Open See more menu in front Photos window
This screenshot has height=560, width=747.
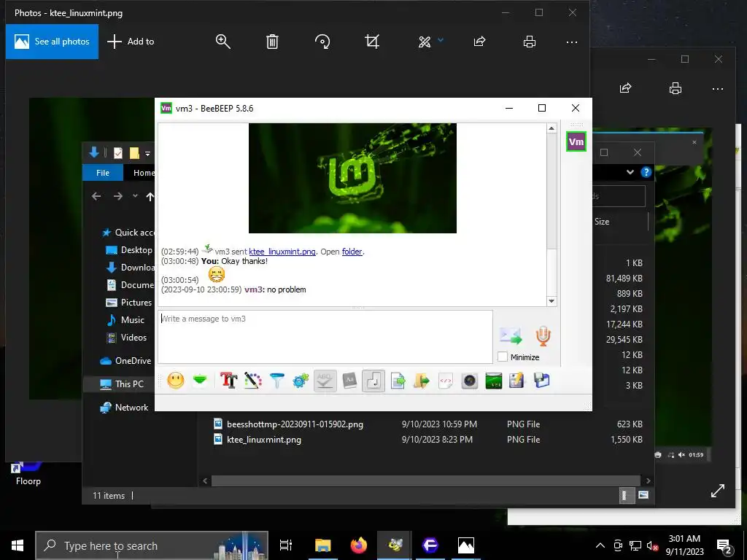tap(572, 42)
